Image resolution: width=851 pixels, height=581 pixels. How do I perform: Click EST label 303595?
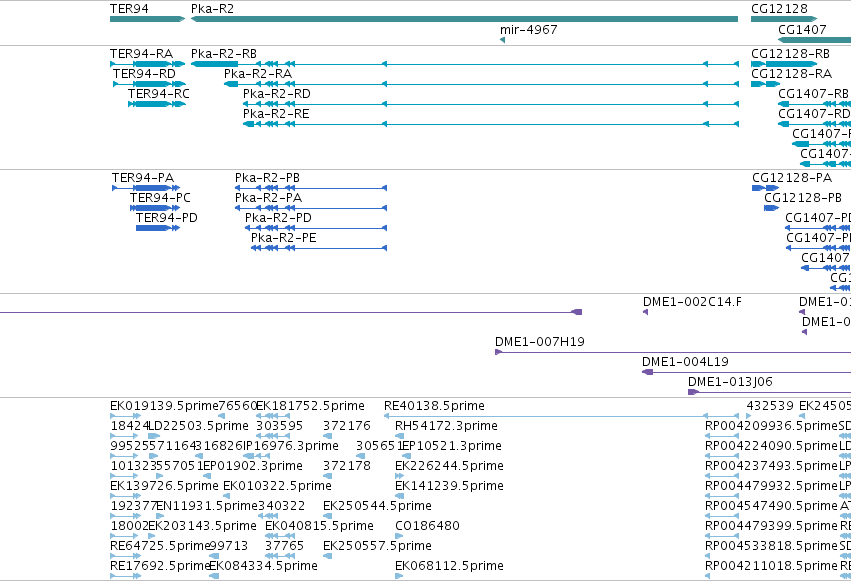tap(280, 426)
